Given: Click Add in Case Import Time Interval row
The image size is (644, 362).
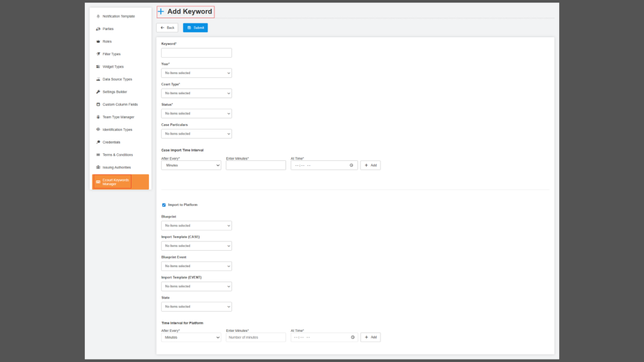Looking at the screenshot, I should coord(370,165).
